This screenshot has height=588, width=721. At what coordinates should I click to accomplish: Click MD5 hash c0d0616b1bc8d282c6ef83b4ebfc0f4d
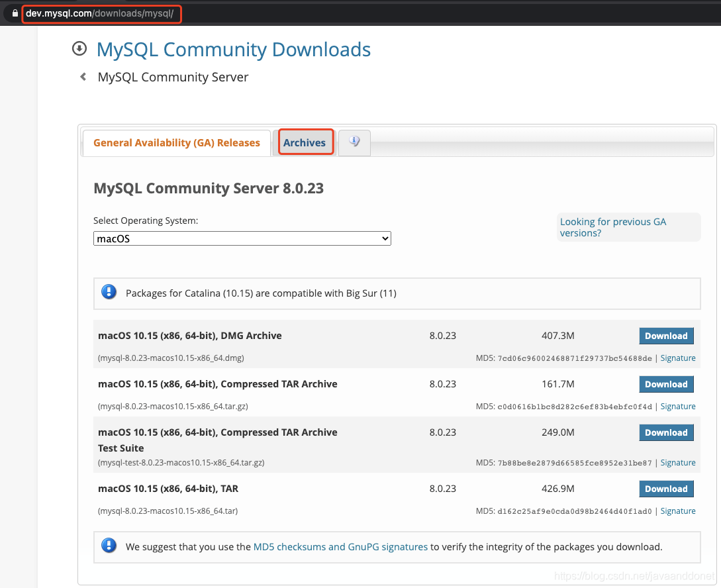point(575,407)
